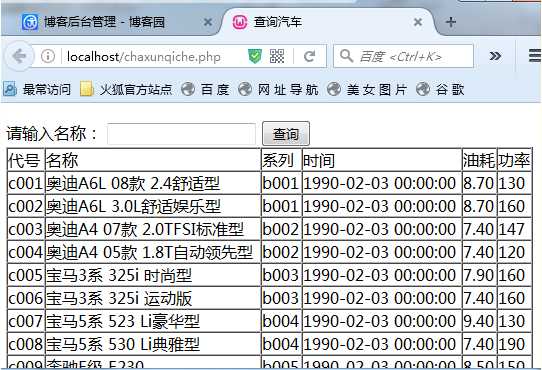542x370 pixels.
Task: Click the green security shield icon
Action: tap(255, 56)
